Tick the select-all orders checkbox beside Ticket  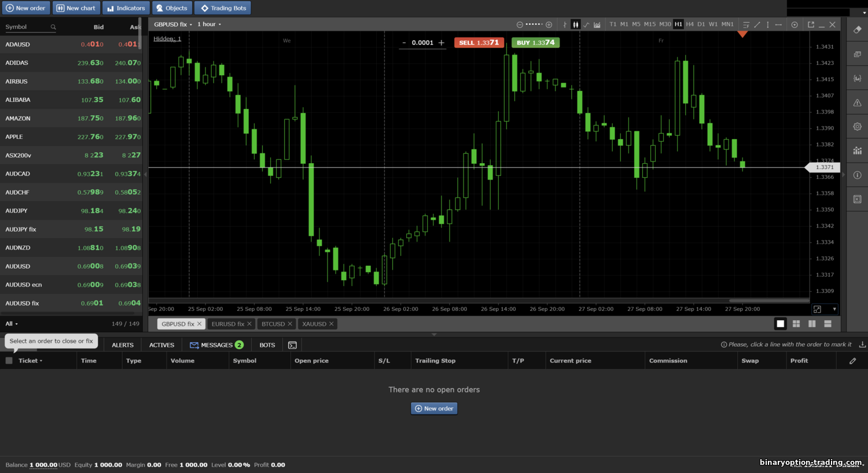pyautogui.click(x=9, y=361)
